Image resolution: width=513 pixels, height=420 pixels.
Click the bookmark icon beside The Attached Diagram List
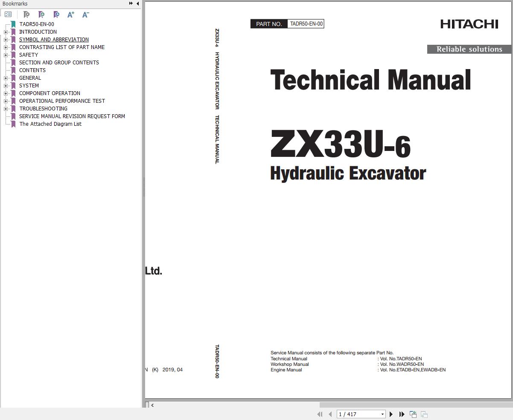[x=13, y=124]
